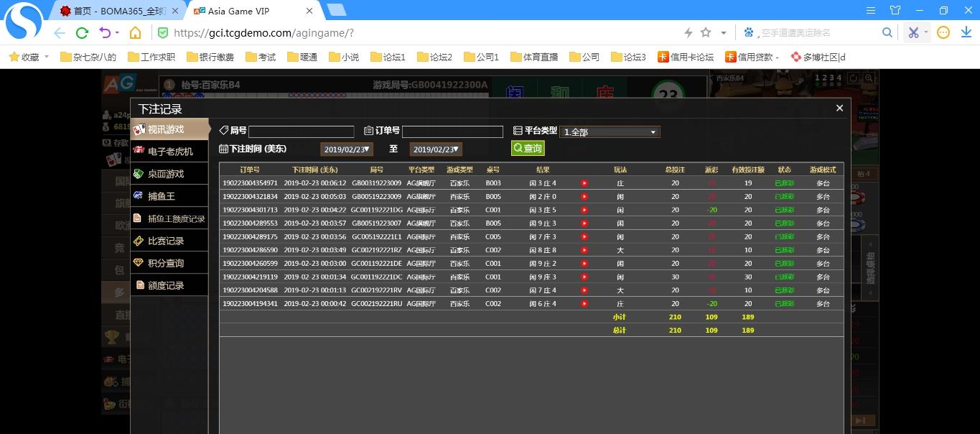Click the browser address bar URL
This screenshot has height=434, width=980.
tap(263, 33)
